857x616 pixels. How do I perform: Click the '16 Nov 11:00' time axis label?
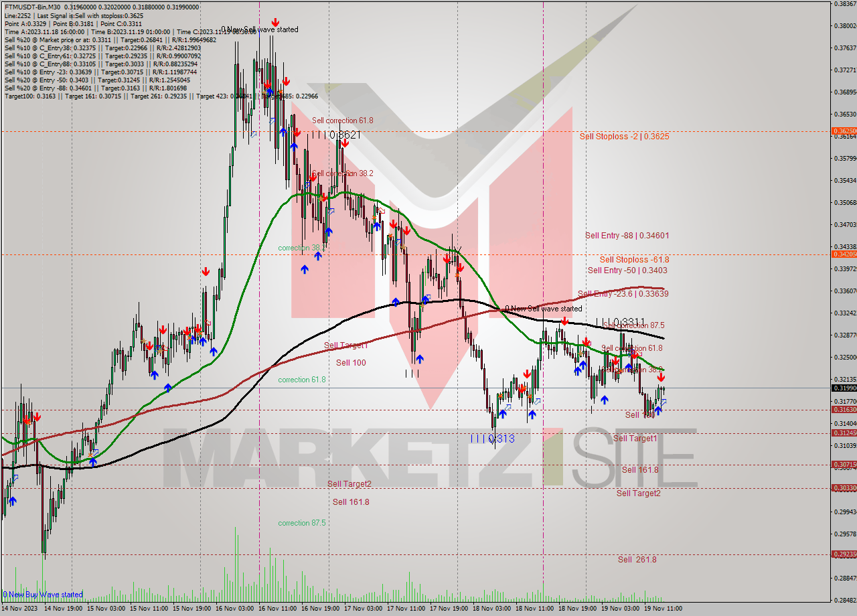pos(277,609)
